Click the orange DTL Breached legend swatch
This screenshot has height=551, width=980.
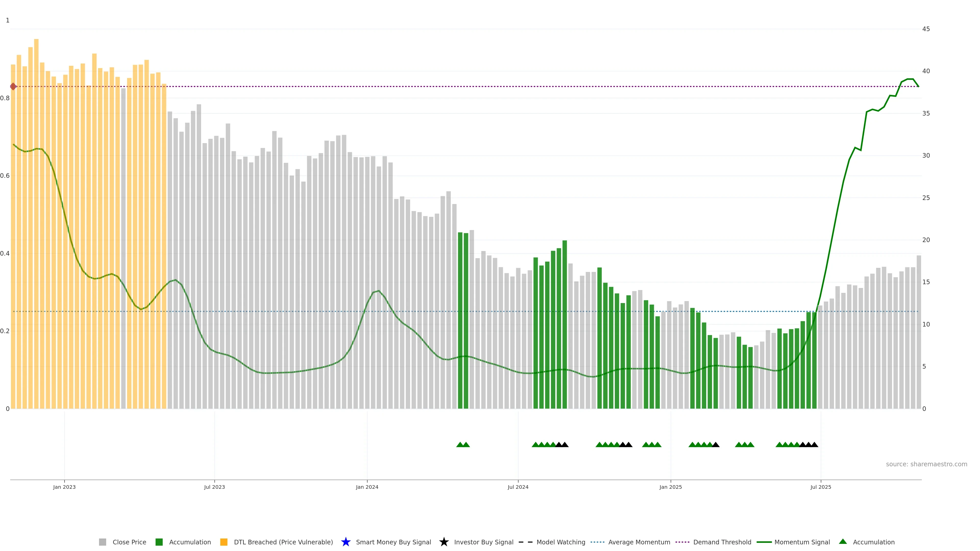point(224,542)
